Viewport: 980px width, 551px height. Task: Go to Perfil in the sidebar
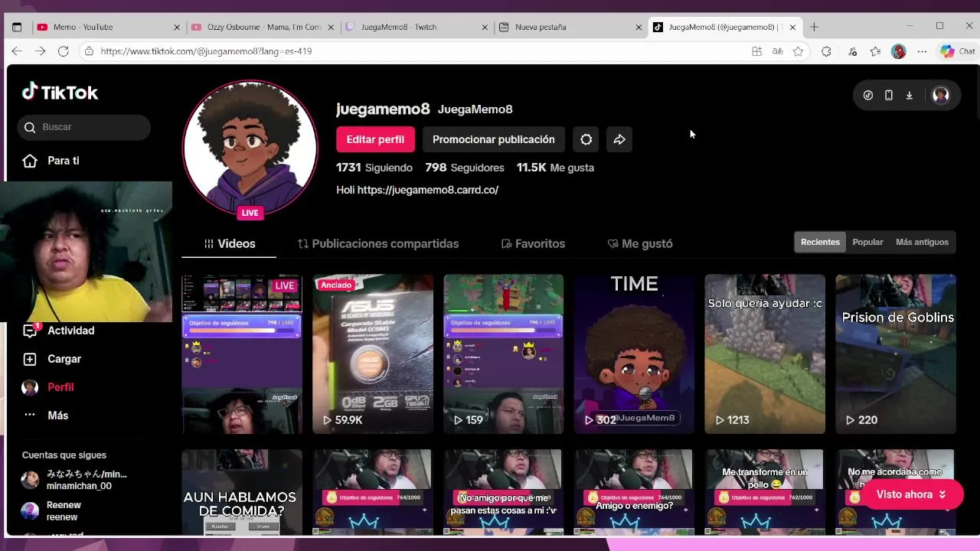48,387
